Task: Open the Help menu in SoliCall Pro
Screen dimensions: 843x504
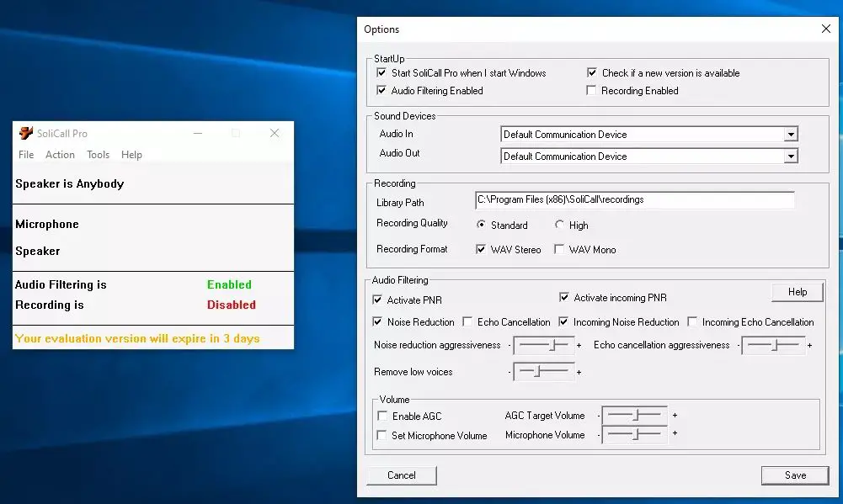Action: point(131,155)
